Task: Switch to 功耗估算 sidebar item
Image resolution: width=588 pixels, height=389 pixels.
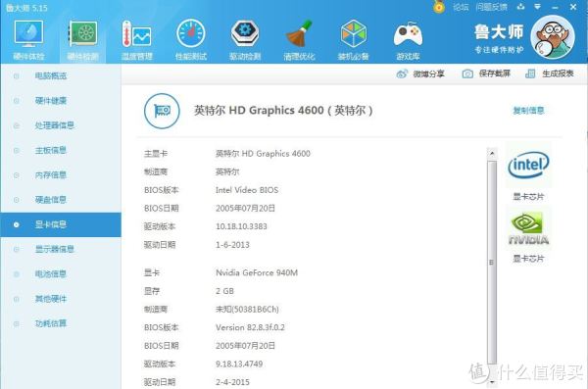Action: coord(51,323)
